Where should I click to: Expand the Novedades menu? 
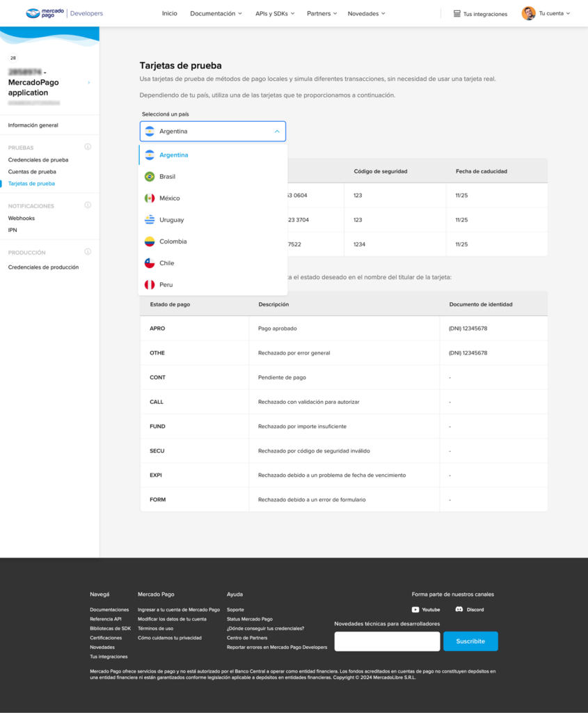366,14
